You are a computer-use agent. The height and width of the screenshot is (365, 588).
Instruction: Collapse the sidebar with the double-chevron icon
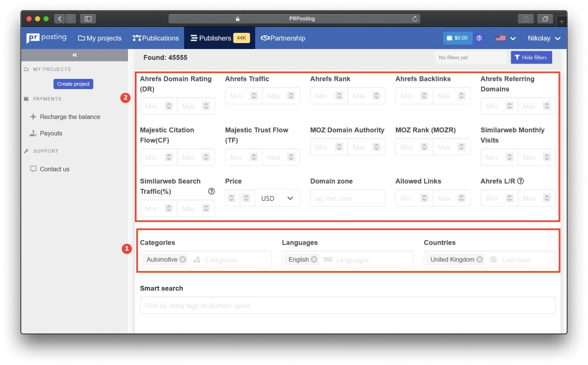(x=75, y=55)
